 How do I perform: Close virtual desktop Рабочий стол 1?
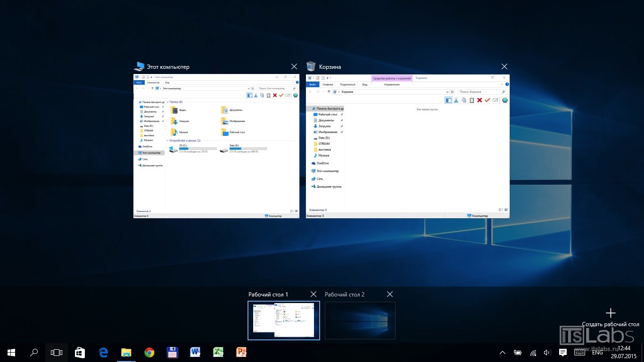click(314, 294)
